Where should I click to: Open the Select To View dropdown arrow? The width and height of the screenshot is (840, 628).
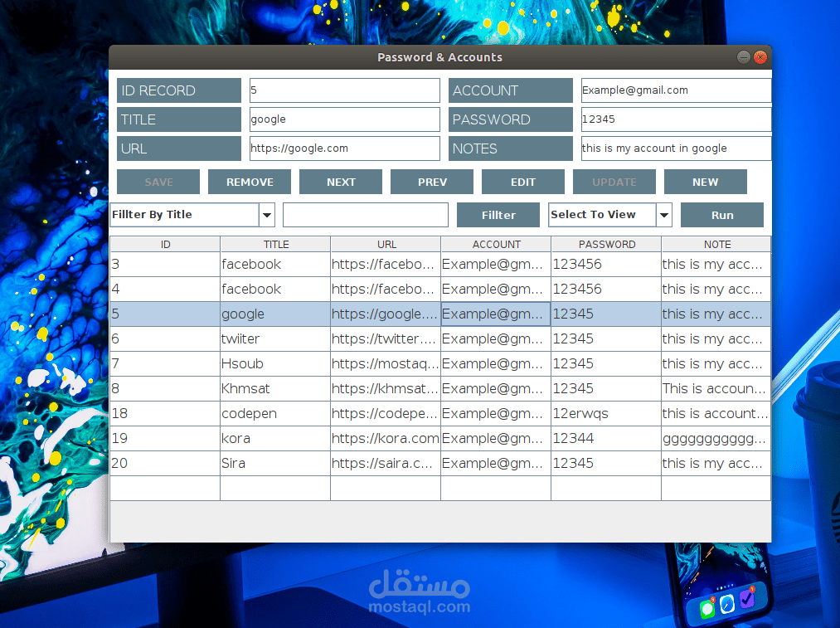(x=664, y=215)
